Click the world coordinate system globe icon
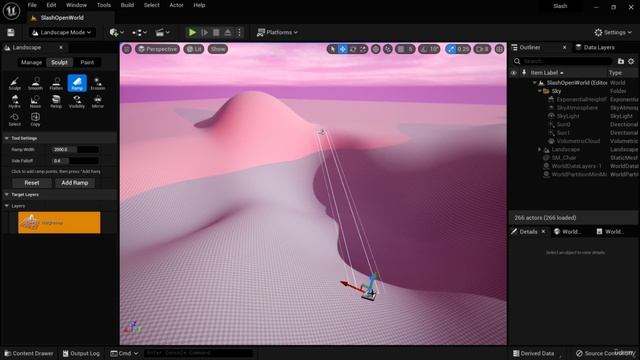Viewport: 640px width, 360px height. click(x=376, y=49)
